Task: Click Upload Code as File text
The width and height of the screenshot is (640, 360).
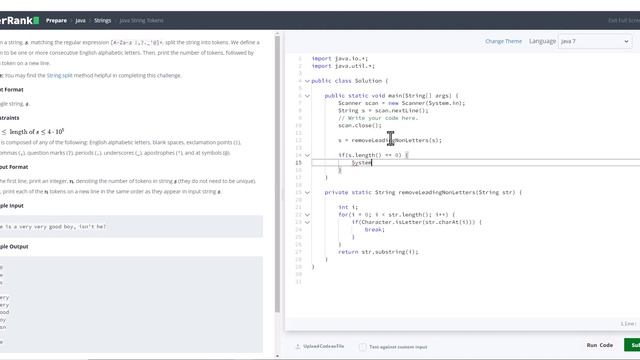Action: (x=323, y=347)
